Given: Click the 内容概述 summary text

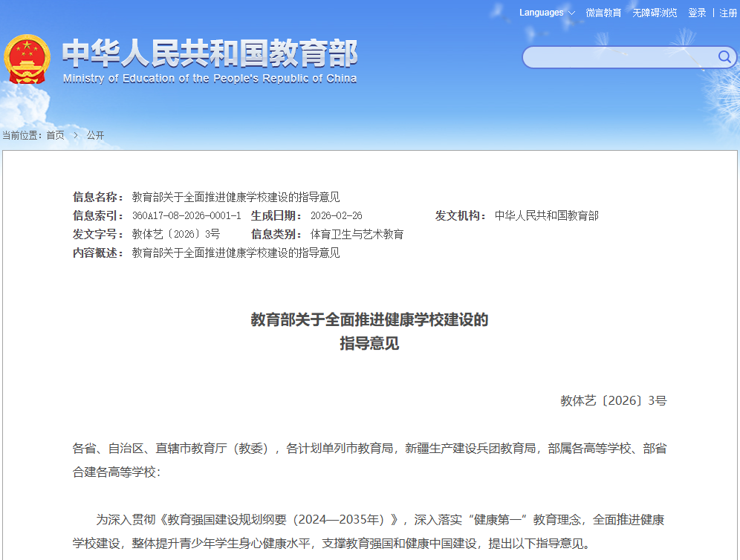Looking at the screenshot, I should tap(236, 253).
